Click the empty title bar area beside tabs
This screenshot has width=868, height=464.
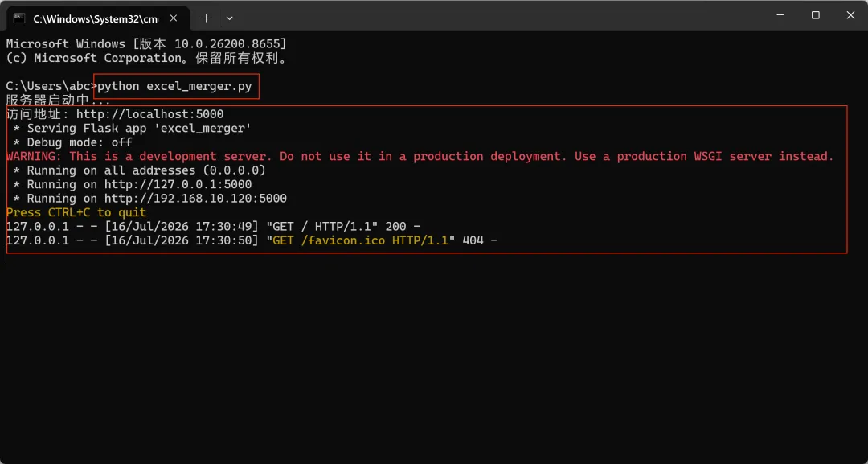498,15
